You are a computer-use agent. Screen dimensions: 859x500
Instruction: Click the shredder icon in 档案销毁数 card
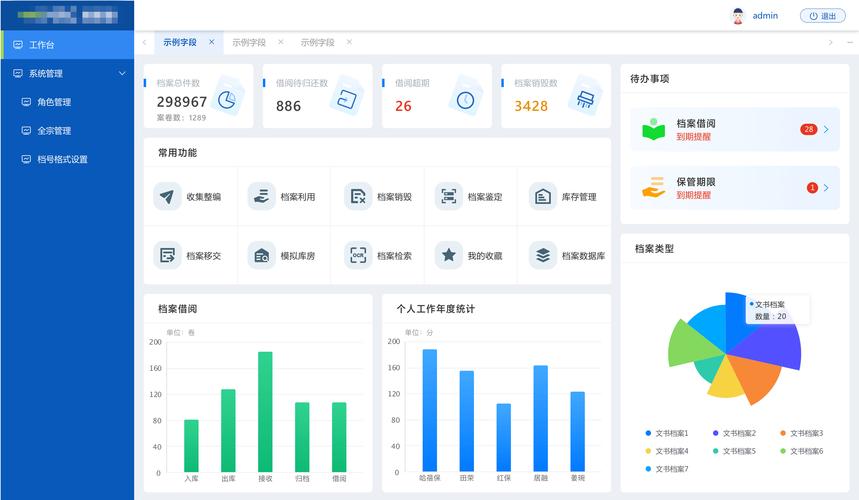coord(585,99)
